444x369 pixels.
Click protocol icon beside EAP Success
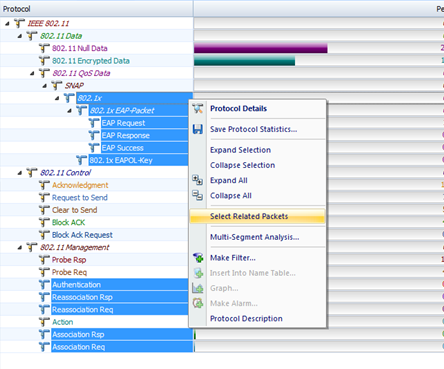point(94,148)
